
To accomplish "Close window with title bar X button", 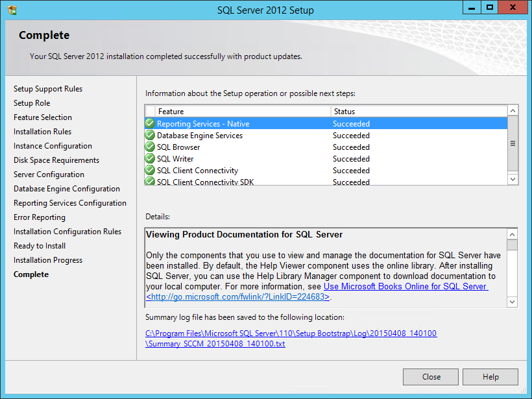I will [513, 8].
